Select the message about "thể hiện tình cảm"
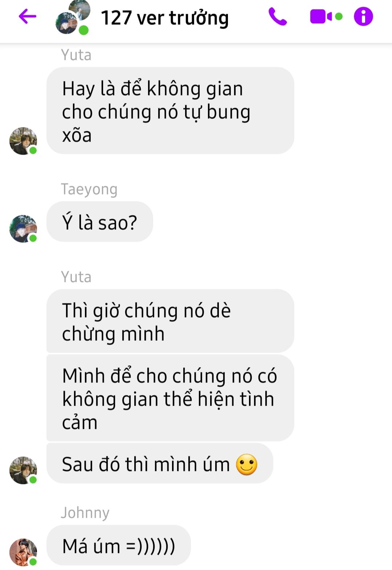 pyautogui.click(x=170, y=398)
